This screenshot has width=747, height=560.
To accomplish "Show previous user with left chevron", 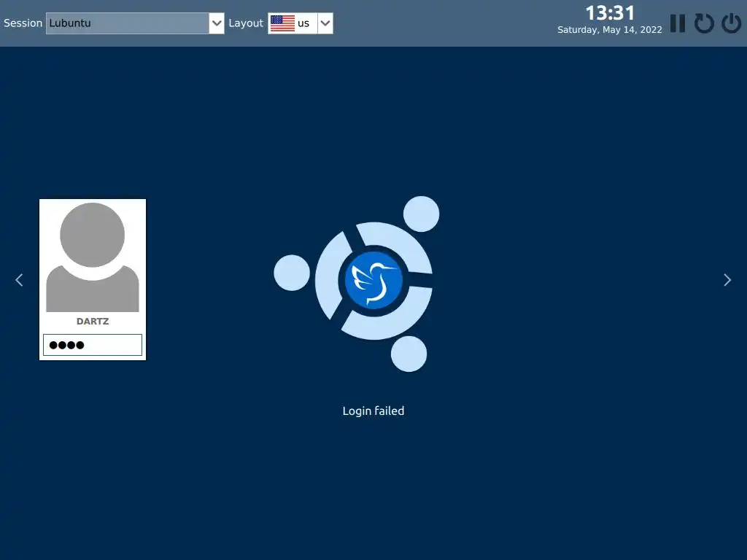I will pos(19,280).
